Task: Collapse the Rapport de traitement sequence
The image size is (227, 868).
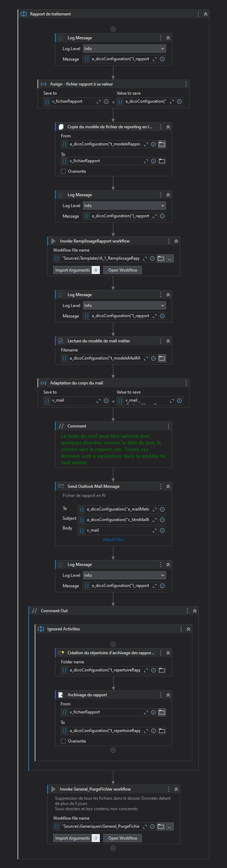Action: coord(206,14)
